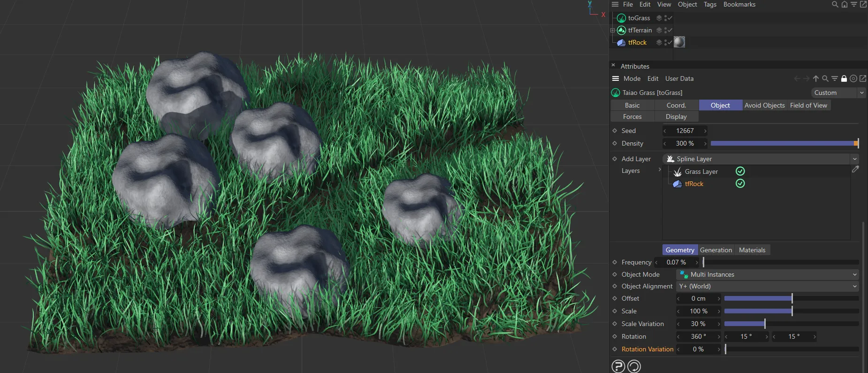
Task: Toggle visibility dots on tfTerrain row
Action: [x=666, y=30]
